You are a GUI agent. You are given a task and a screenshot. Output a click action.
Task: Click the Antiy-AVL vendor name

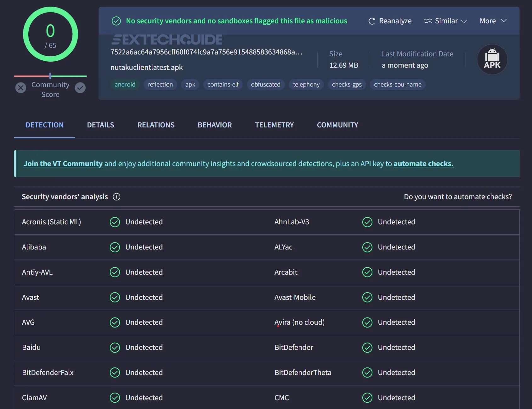tap(37, 272)
